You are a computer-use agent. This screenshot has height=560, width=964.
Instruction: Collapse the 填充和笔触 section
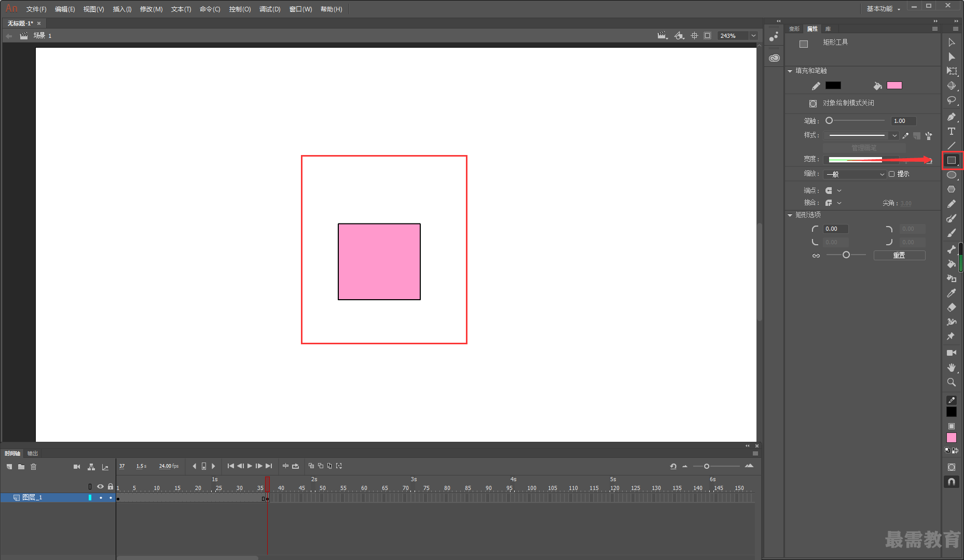(x=790, y=71)
